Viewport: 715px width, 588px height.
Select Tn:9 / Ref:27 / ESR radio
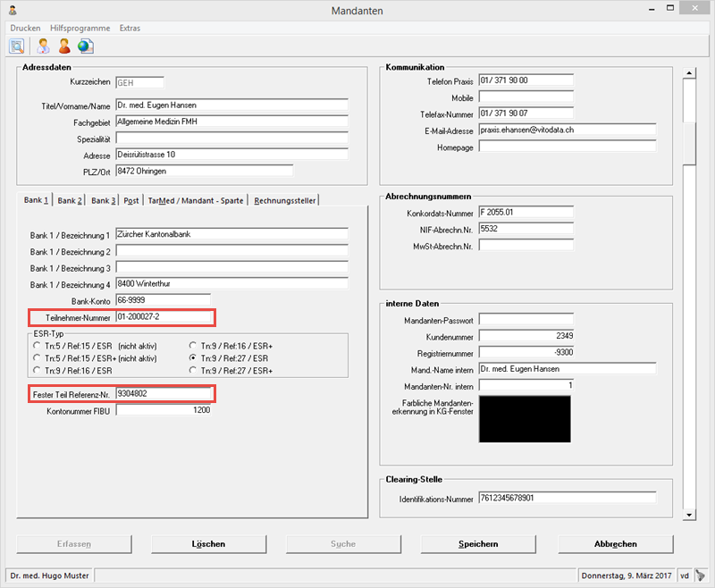coord(193,357)
